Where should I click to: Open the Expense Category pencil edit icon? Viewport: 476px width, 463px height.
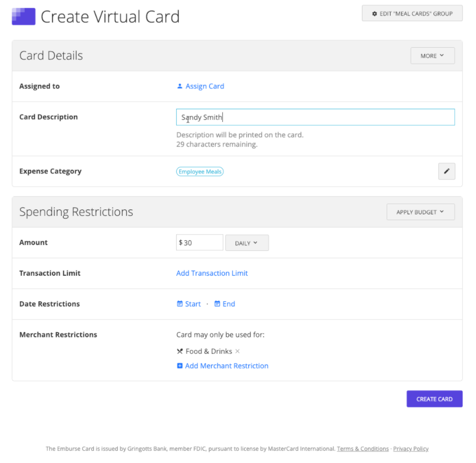point(446,171)
